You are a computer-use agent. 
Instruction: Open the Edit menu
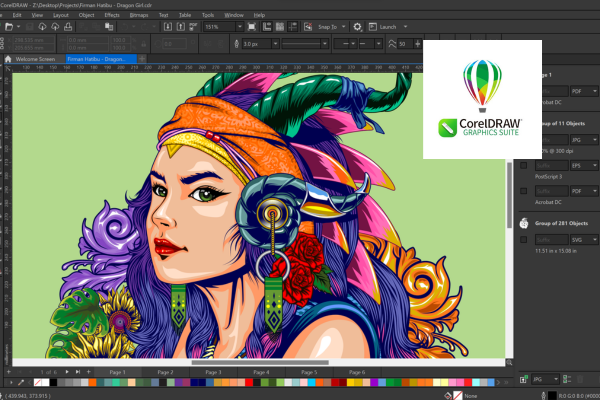(x=17, y=15)
